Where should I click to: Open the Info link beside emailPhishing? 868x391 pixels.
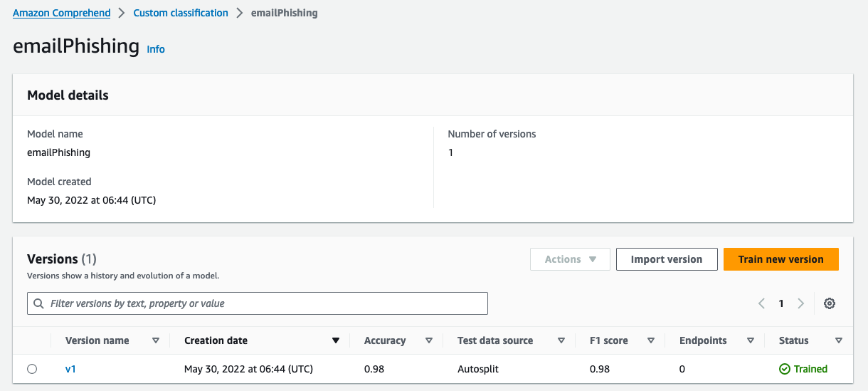pos(156,49)
